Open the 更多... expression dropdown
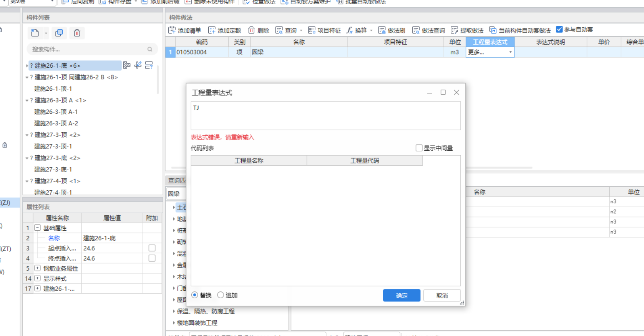Viewport: 644px width, 336px height. 510,52
